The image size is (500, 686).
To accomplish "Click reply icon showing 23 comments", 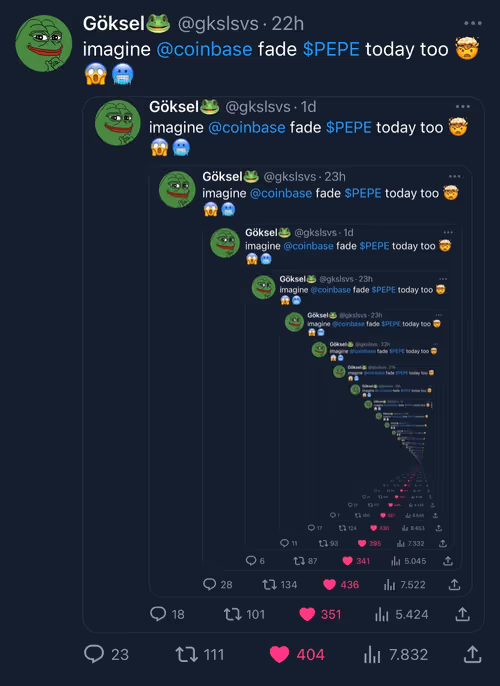I will coord(94,654).
